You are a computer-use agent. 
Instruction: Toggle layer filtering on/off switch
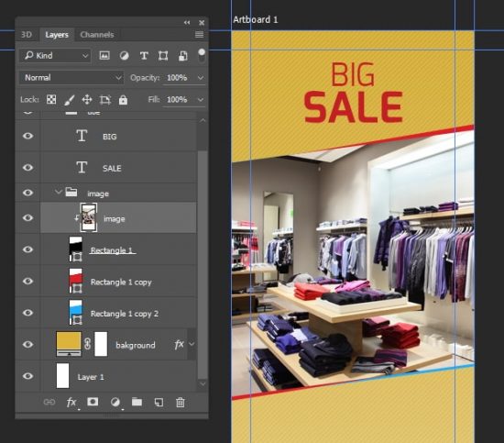tap(202, 55)
